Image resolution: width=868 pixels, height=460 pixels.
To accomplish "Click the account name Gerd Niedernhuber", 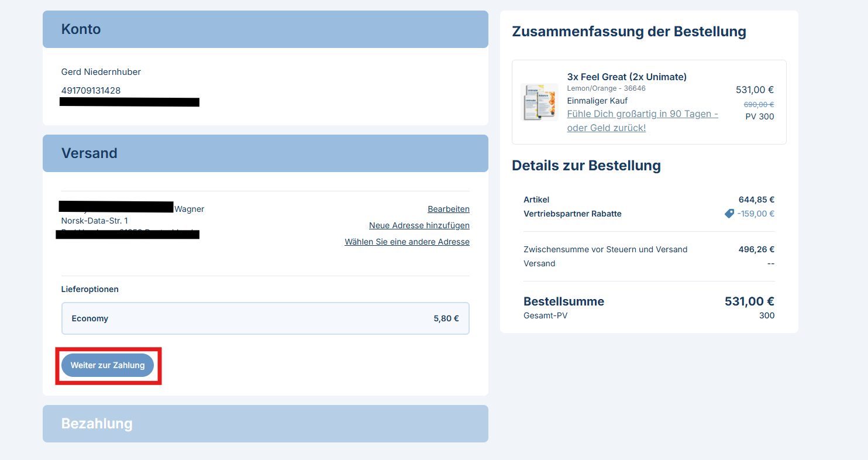I will [x=101, y=72].
